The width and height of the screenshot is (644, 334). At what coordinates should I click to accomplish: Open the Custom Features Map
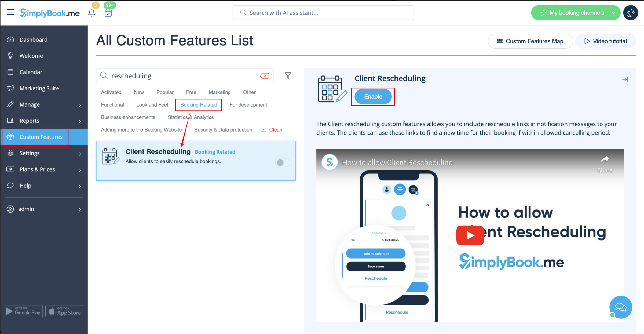coord(530,41)
